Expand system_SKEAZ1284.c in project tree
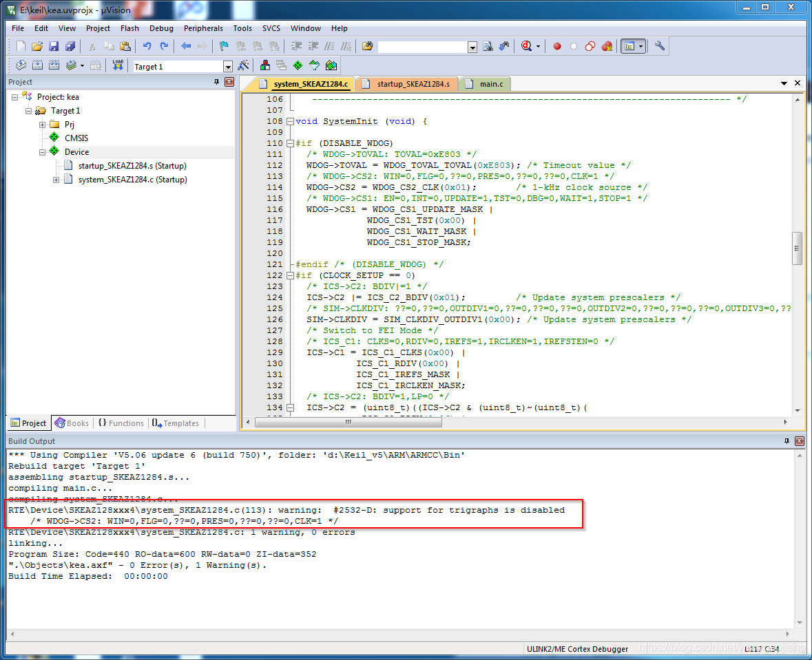Screen dimensions: 812x660 click(56, 180)
